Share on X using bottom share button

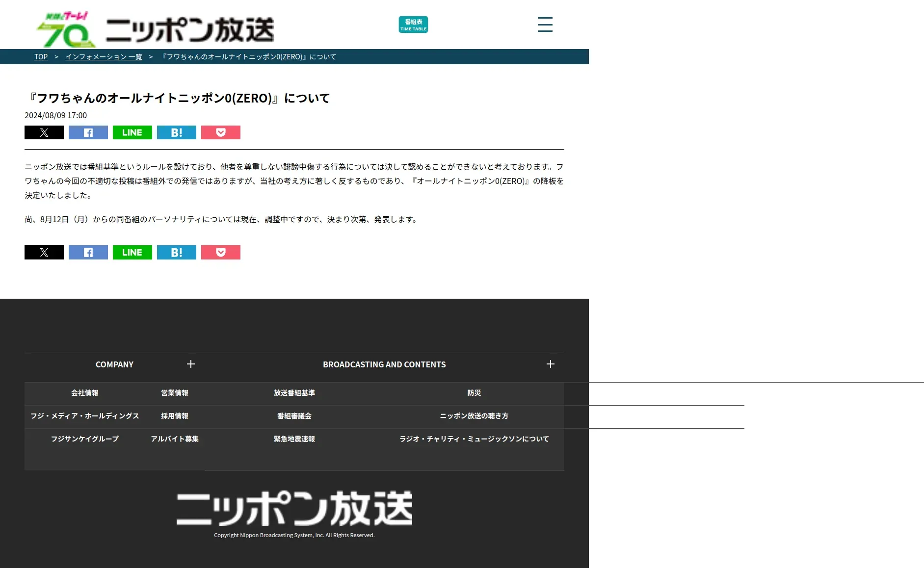point(44,252)
